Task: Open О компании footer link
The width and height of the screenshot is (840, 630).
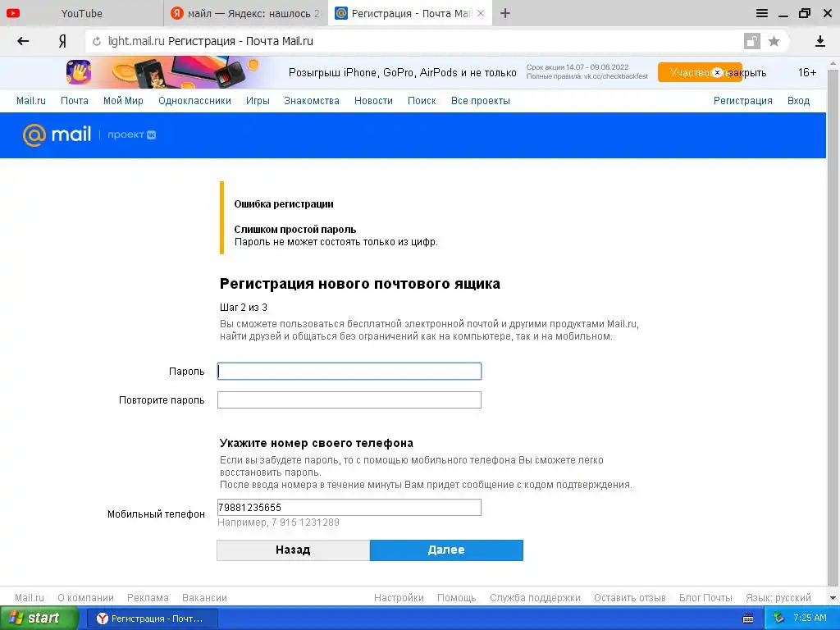Action: pyautogui.click(x=85, y=598)
